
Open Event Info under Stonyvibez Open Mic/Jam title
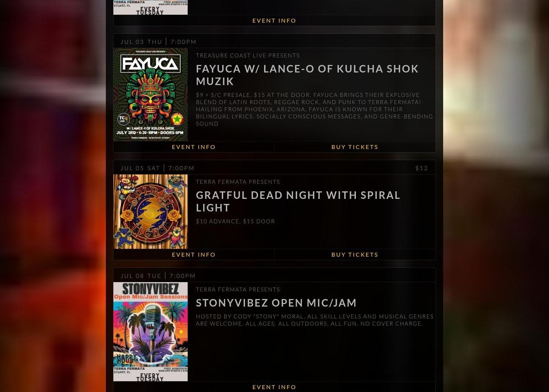tap(274, 387)
